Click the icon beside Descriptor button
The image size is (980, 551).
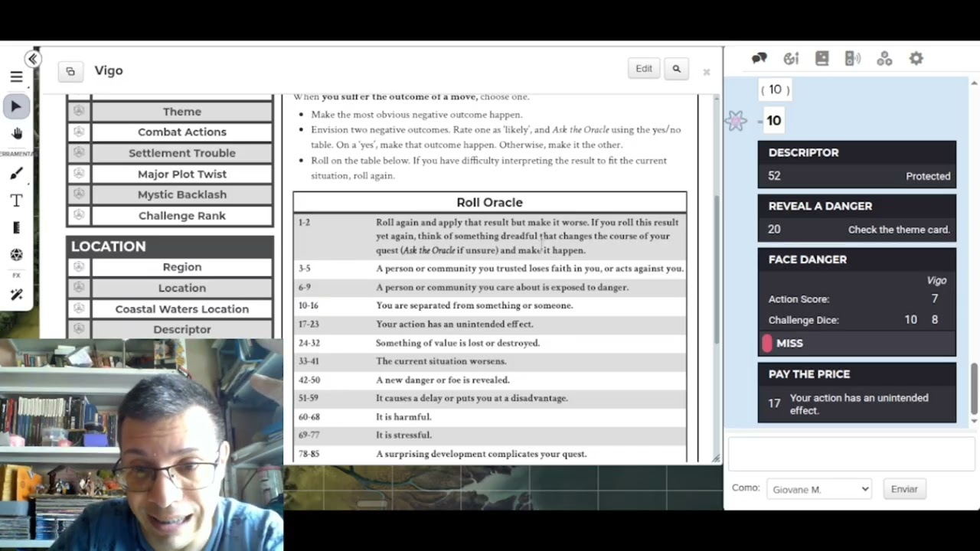point(79,330)
